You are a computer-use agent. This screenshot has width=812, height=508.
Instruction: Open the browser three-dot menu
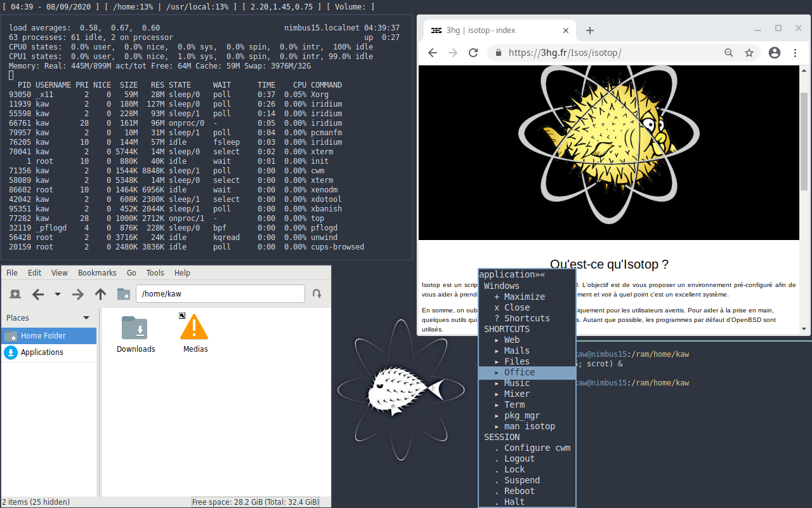pyautogui.click(x=796, y=53)
